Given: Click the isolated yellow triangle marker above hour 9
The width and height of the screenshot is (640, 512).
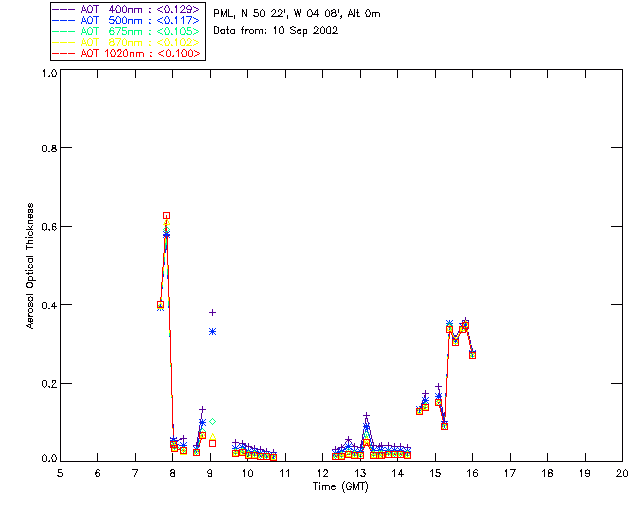Looking at the screenshot, I should coord(212,437).
